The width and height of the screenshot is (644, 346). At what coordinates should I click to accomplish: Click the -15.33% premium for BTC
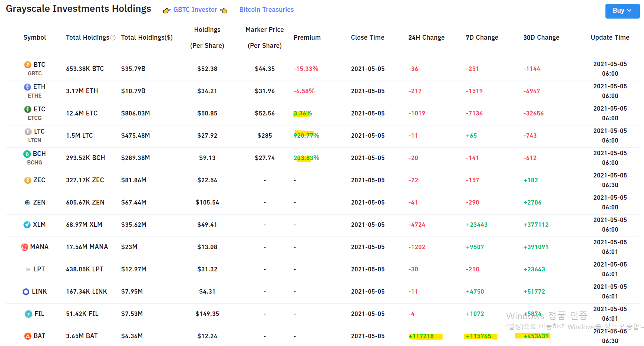coord(306,69)
